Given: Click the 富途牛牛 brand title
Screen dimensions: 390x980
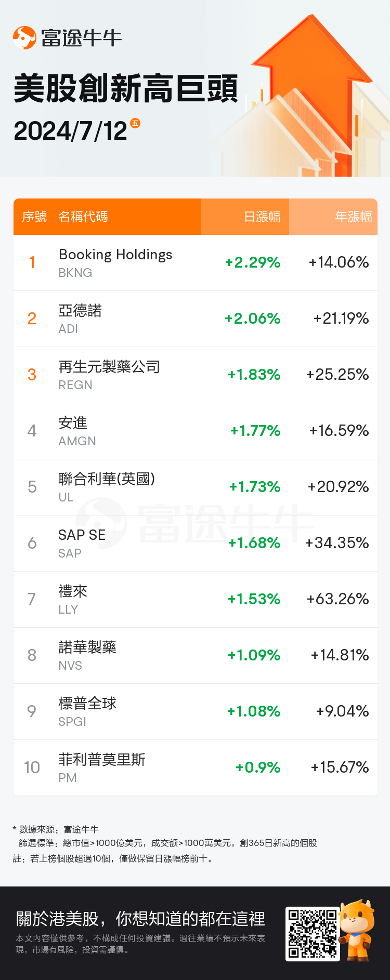Looking at the screenshot, I should tap(81, 38).
